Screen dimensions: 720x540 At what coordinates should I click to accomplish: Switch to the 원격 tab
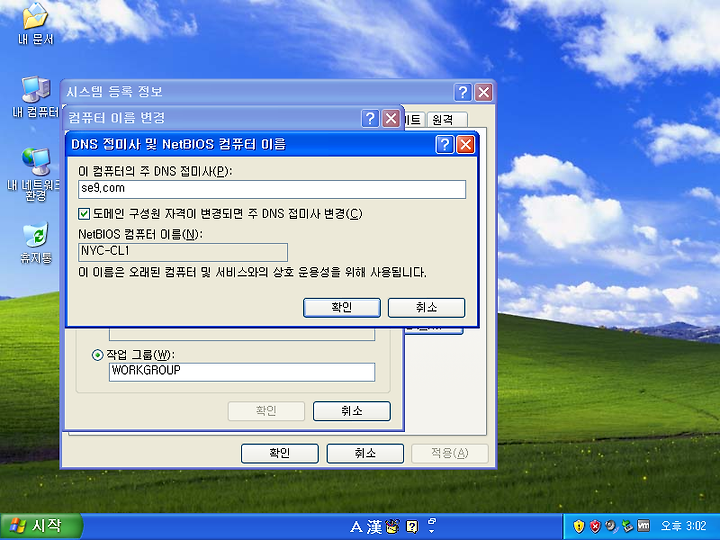pos(446,119)
